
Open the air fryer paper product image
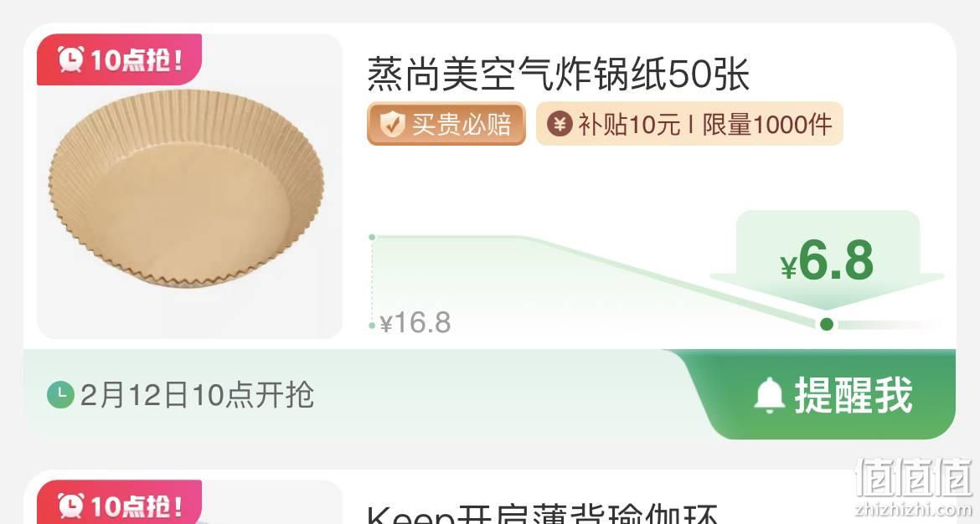(189, 186)
